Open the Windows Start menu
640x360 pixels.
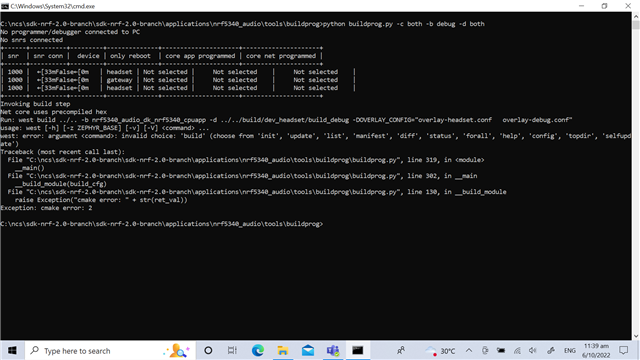click(12, 351)
